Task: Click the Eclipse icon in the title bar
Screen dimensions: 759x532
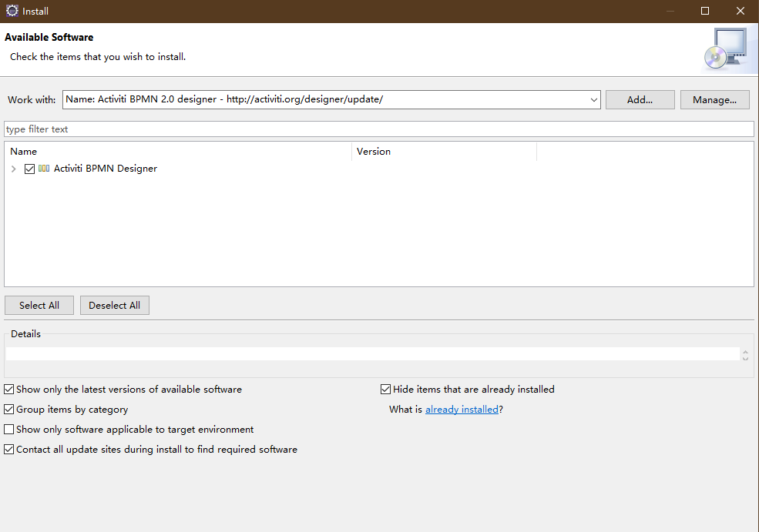Action: pyautogui.click(x=12, y=11)
